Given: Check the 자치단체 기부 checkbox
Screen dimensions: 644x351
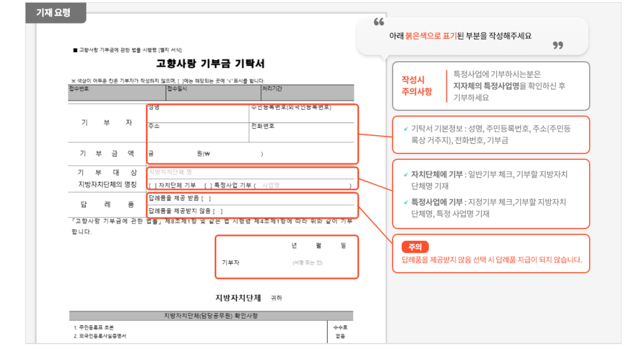Looking at the screenshot, I should [153, 185].
